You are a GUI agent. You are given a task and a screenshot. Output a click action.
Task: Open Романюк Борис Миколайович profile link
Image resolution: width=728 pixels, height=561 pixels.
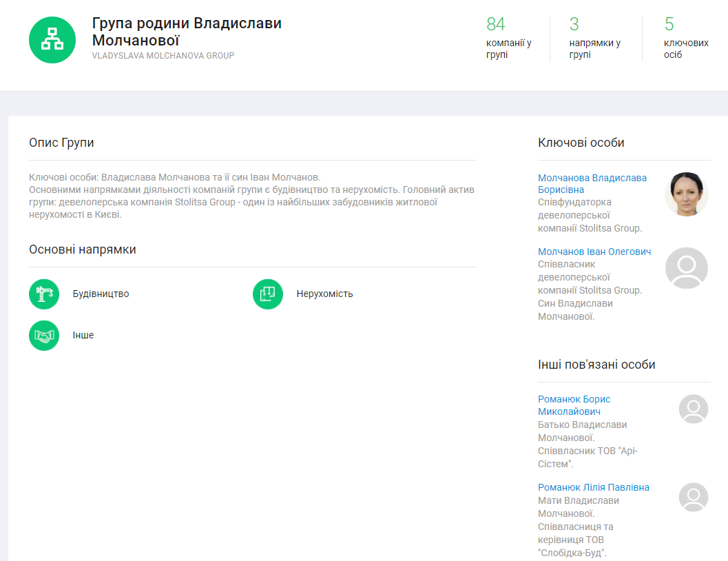pos(574,405)
